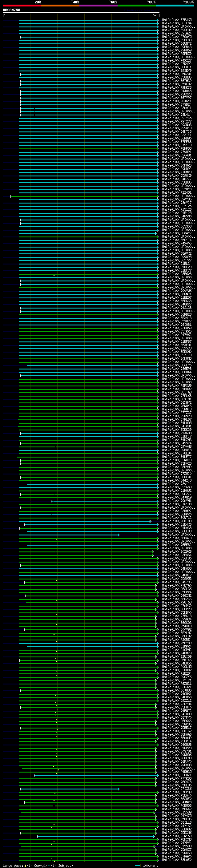Select hit UniRef100_Q1XGD8
Screen dimensions: 197x868
177,433
